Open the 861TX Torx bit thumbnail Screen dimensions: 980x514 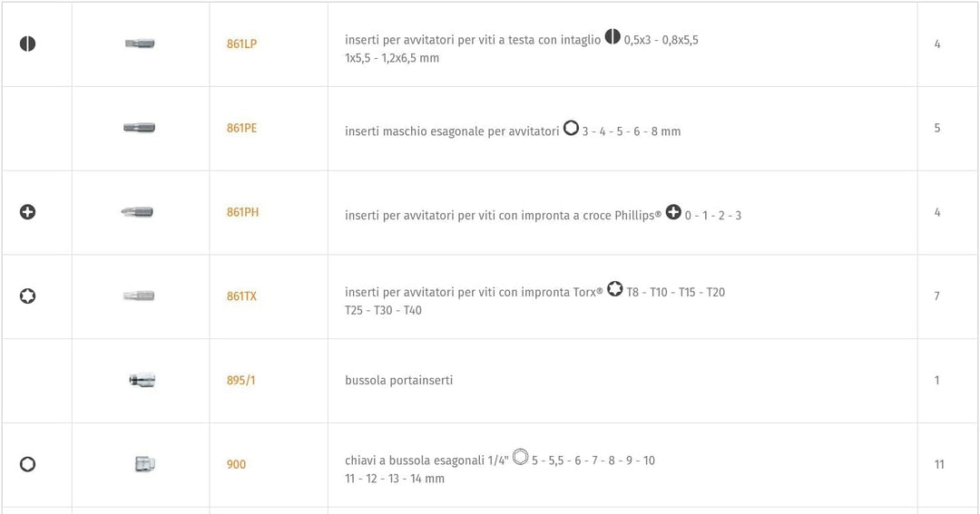[x=139, y=296]
